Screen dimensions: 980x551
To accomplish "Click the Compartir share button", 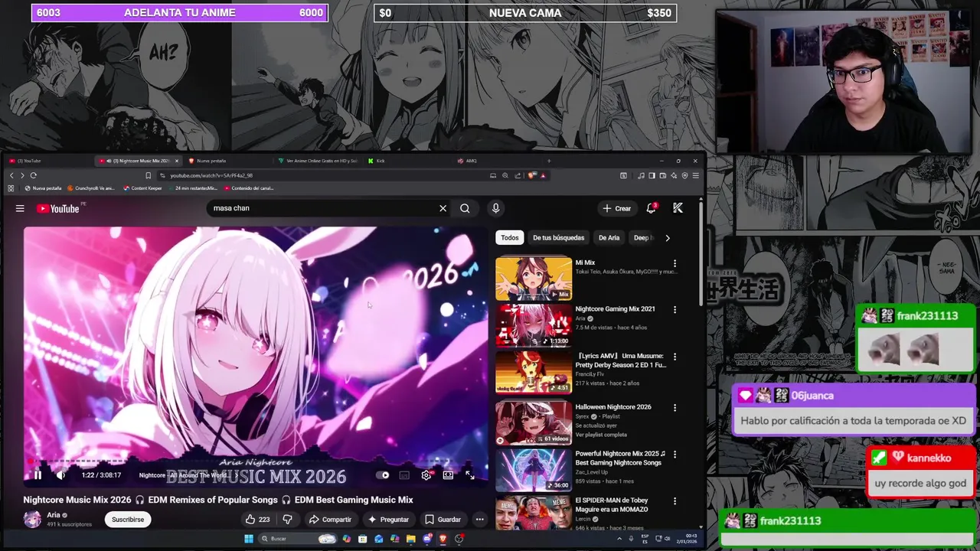I will click(x=330, y=520).
